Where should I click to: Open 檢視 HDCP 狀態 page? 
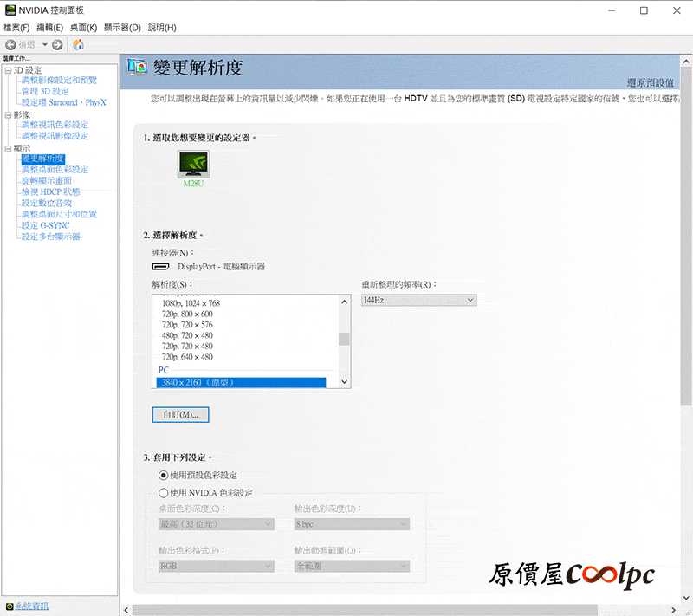(51, 191)
